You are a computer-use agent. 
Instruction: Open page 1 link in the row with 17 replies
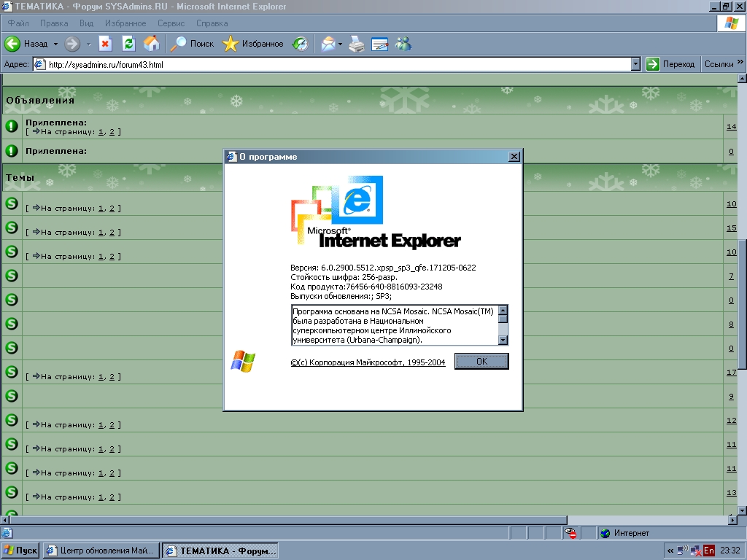[x=101, y=377]
